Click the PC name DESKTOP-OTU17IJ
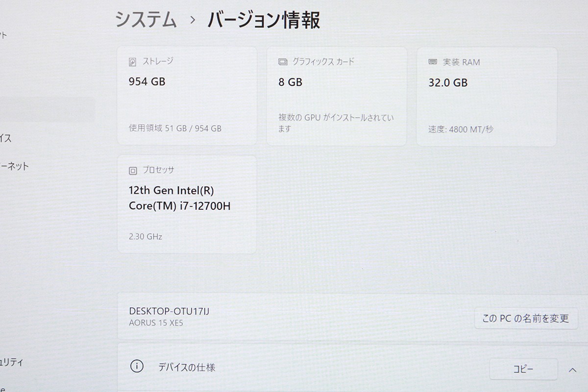Image resolution: width=588 pixels, height=392 pixels. 169,311
